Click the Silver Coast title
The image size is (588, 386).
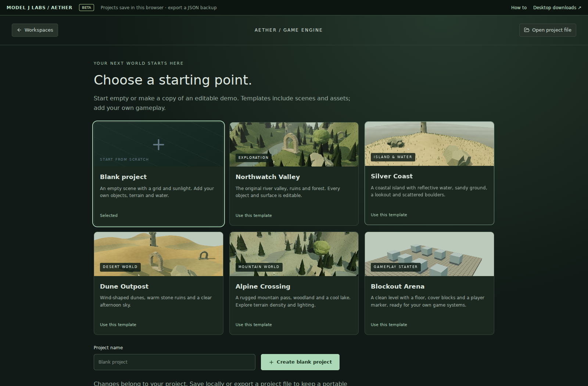[x=392, y=176]
